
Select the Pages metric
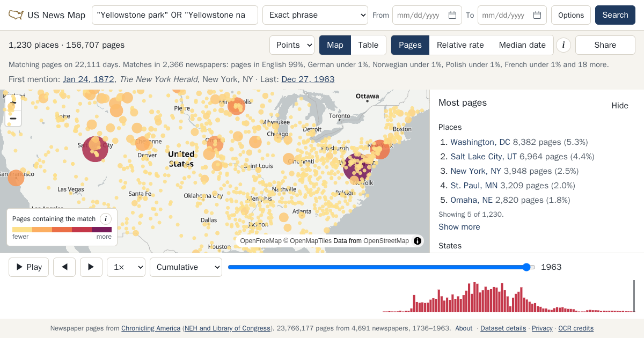[x=410, y=45]
